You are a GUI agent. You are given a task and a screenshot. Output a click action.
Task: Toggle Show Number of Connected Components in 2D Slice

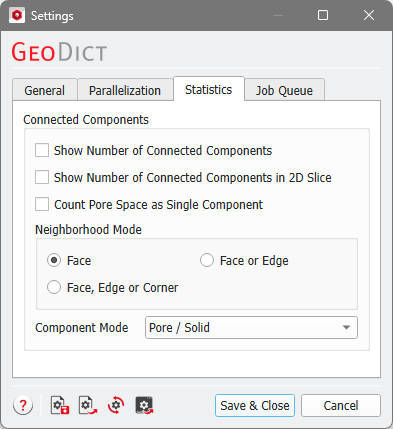coord(42,177)
